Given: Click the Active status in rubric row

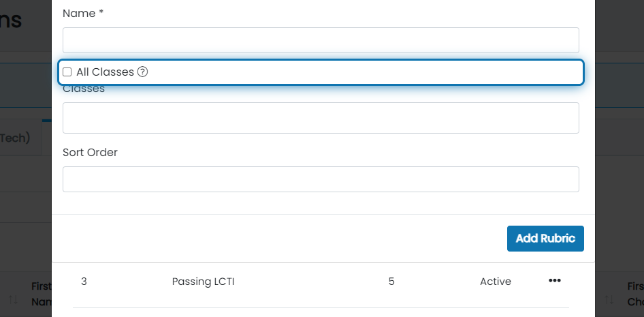Looking at the screenshot, I should point(496,282).
